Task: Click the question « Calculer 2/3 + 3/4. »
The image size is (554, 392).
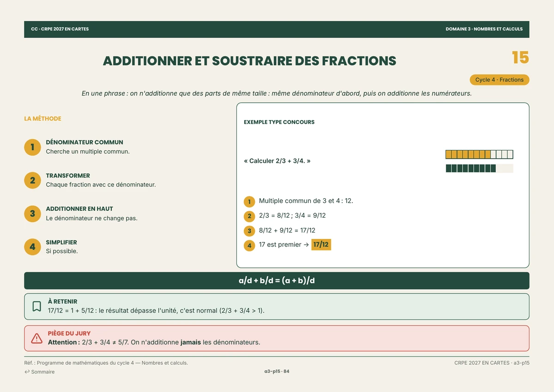Action: (277, 161)
